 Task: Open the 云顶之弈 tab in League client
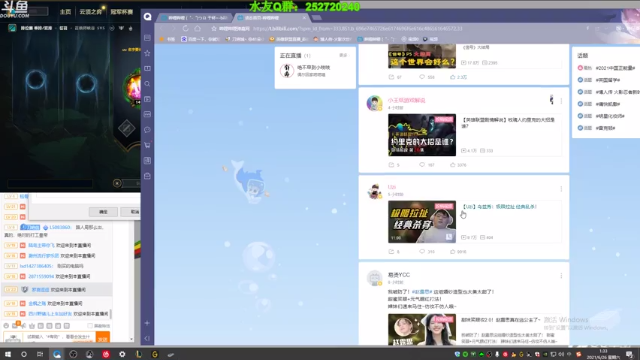pos(90,12)
